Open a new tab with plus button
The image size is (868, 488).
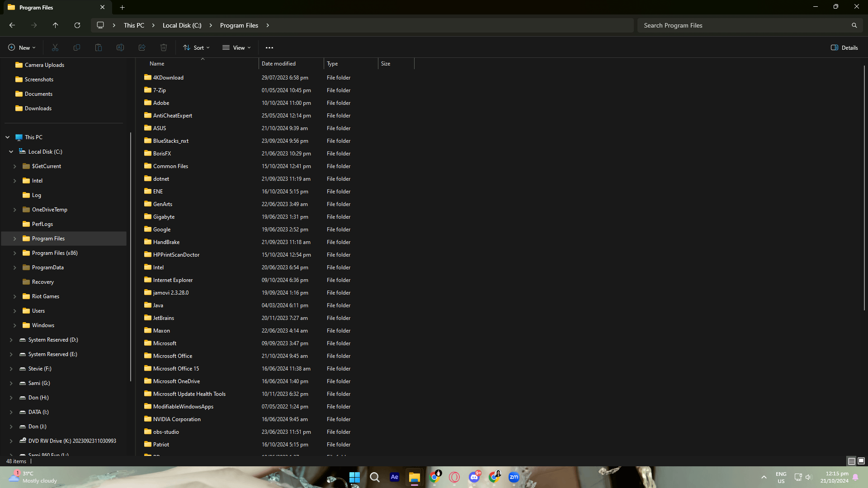122,7
